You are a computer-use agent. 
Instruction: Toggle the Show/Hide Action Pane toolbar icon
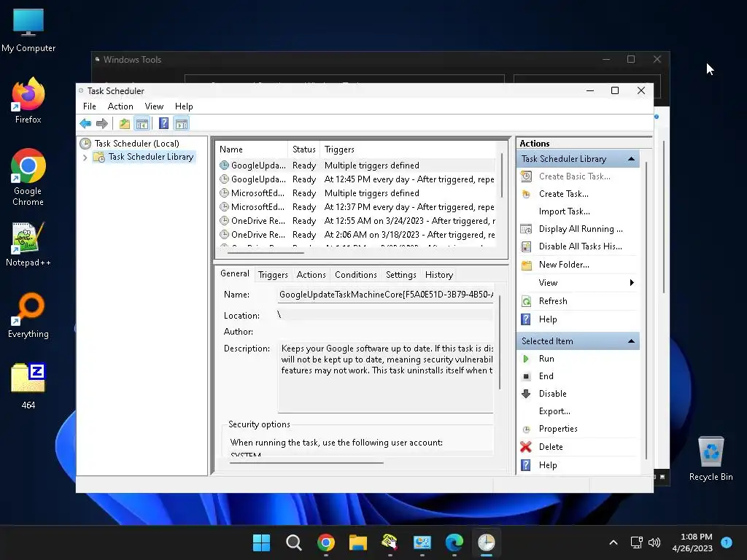point(182,124)
